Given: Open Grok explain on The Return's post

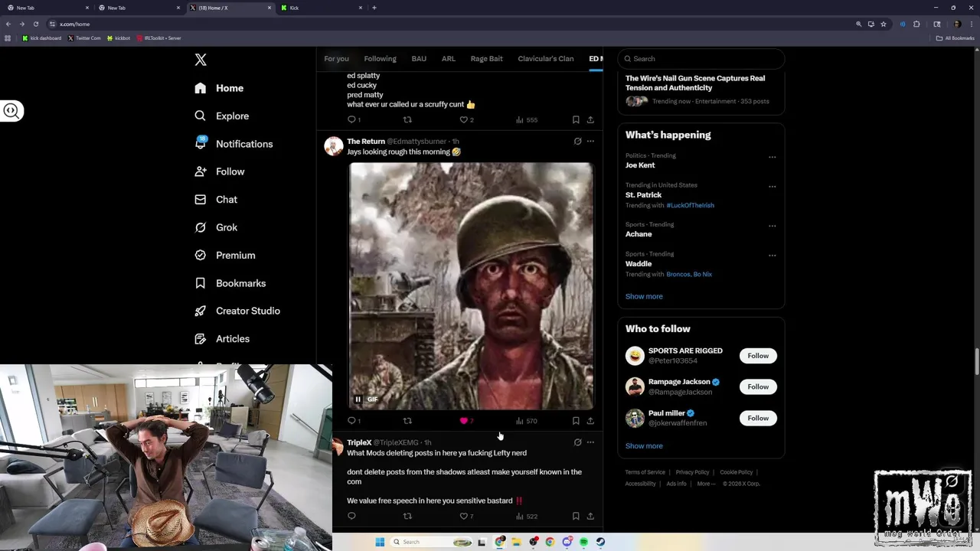Looking at the screenshot, I should pyautogui.click(x=577, y=142).
